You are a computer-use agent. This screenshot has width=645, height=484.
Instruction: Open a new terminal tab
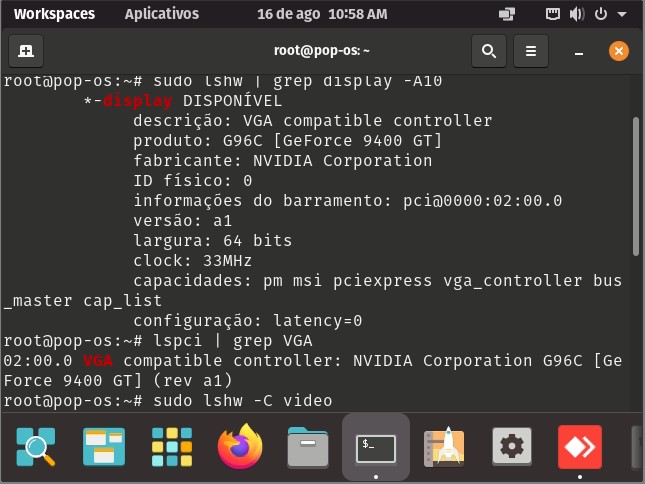click(x=26, y=51)
